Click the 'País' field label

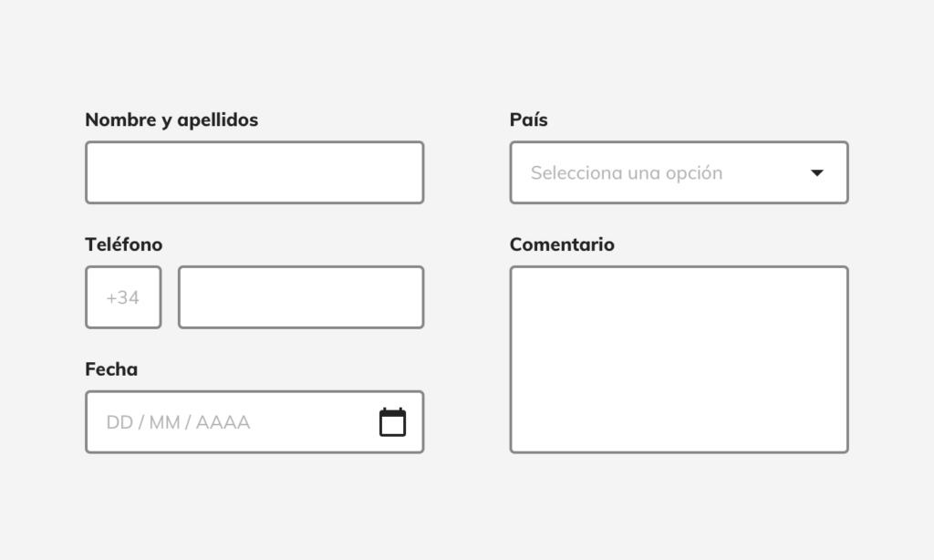pyautogui.click(x=528, y=119)
